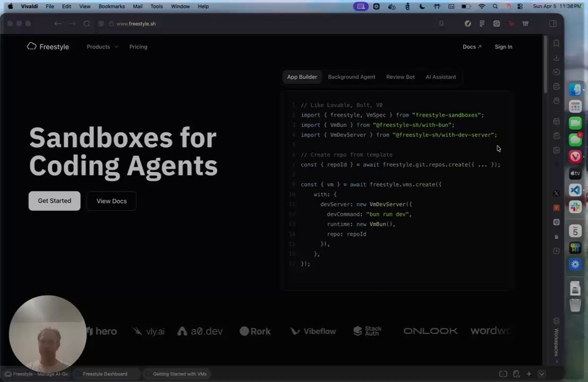
Task: Click the code line 'const { repoId }'
Action: [x=401, y=164]
